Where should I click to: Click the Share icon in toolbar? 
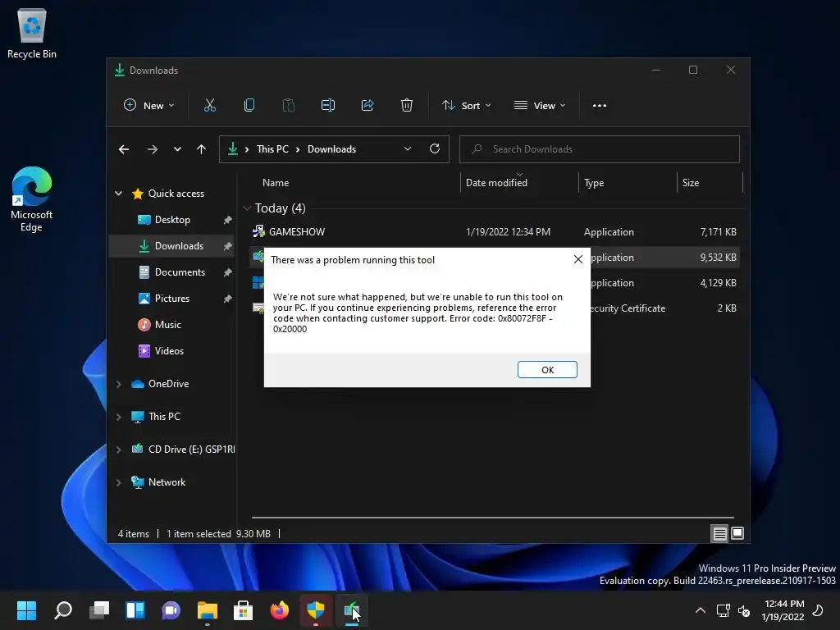367,106
